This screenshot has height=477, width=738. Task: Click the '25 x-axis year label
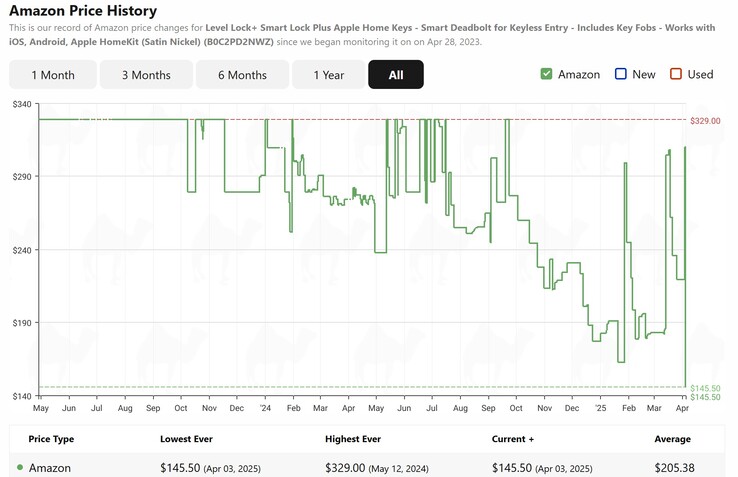(x=601, y=408)
